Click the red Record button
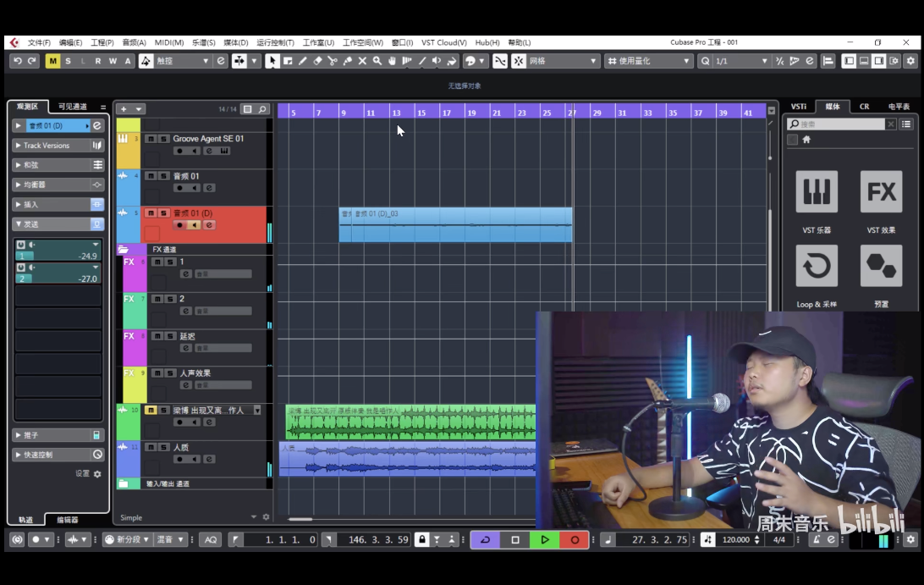The image size is (924, 585). (x=575, y=539)
